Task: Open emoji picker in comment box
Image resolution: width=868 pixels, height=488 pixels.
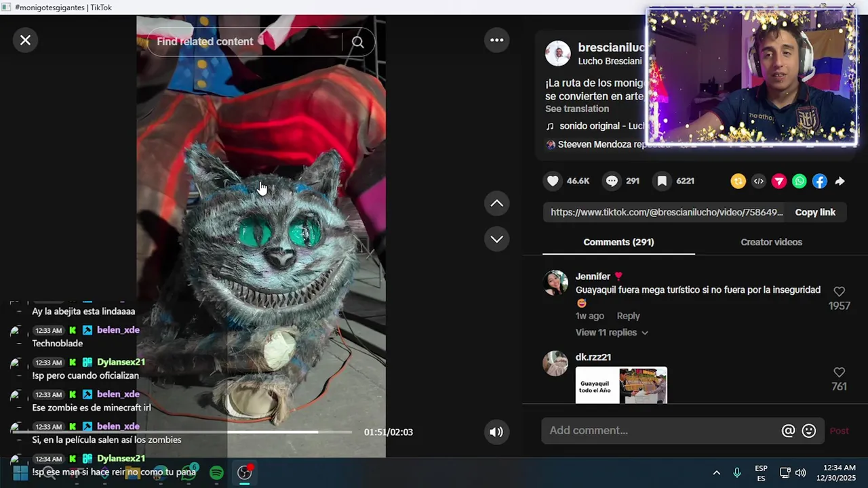Action: (809, 430)
